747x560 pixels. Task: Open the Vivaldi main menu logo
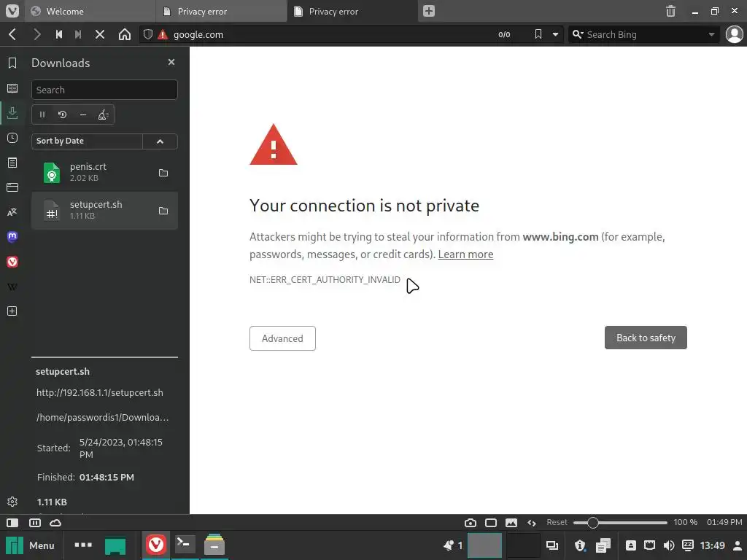pos(12,11)
